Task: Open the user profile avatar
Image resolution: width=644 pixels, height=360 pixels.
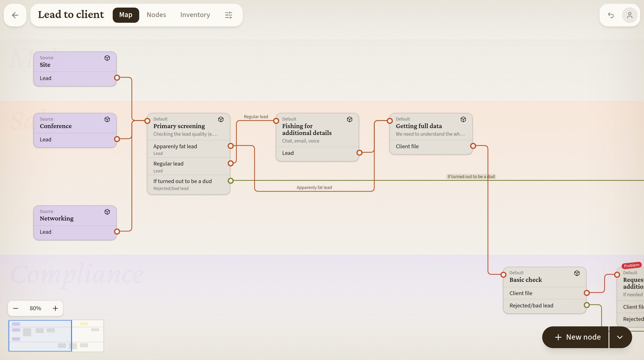Action: coord(630,15)
